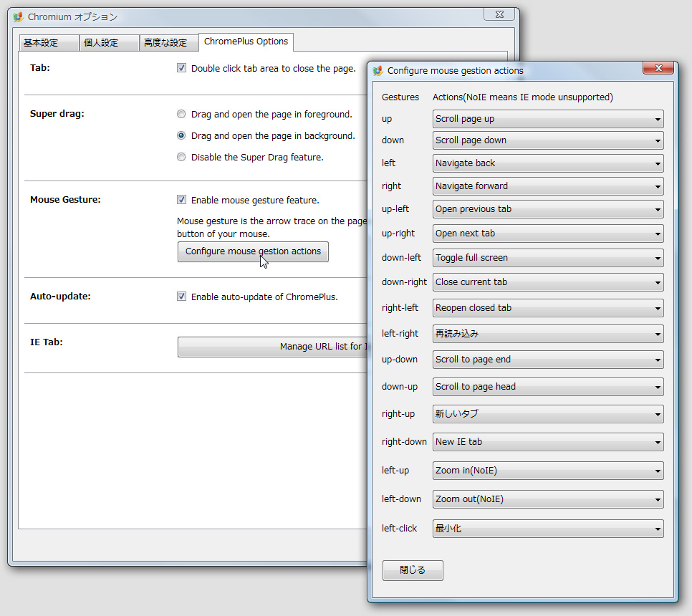The height and width of the screenshot is (616, 692).
Task: Click the 'down-right' gesture label
Action: [x=404, y=282]
